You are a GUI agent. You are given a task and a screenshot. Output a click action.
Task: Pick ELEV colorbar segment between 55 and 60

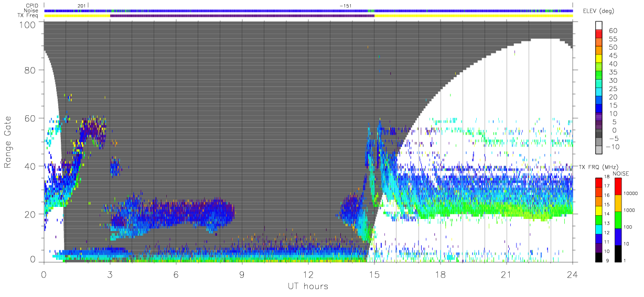click(x=599, y=34)
